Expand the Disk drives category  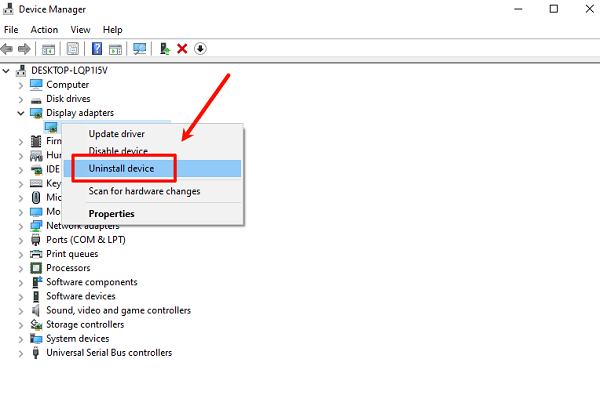click(21, 100)
